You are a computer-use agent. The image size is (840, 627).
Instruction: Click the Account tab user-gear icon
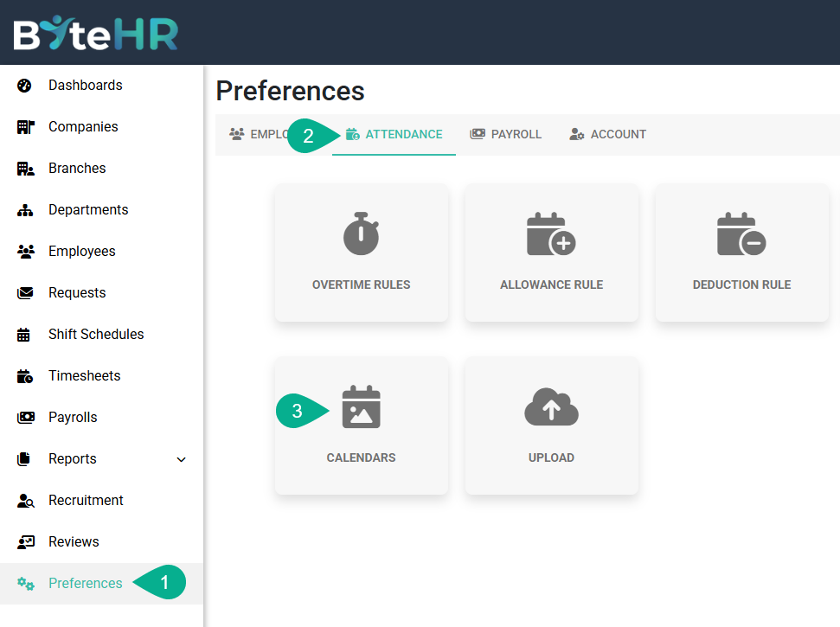tap(576, 134)
